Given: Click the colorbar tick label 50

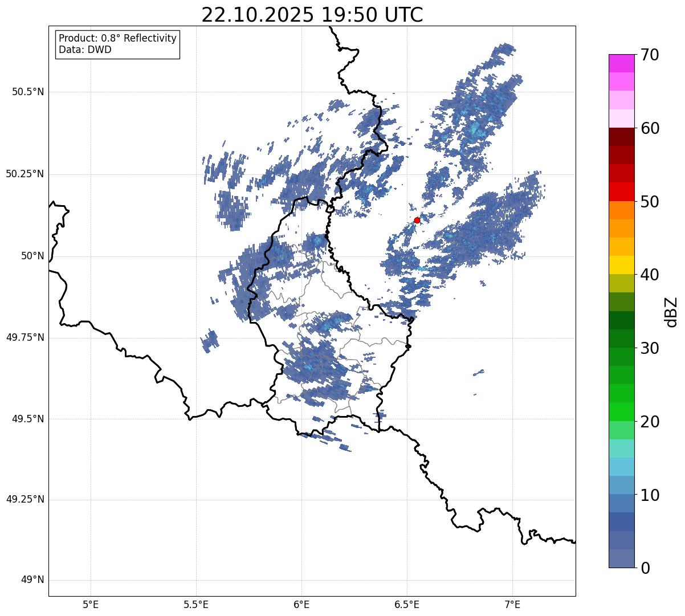Looking at the screenshot, I should pos(650,202).
